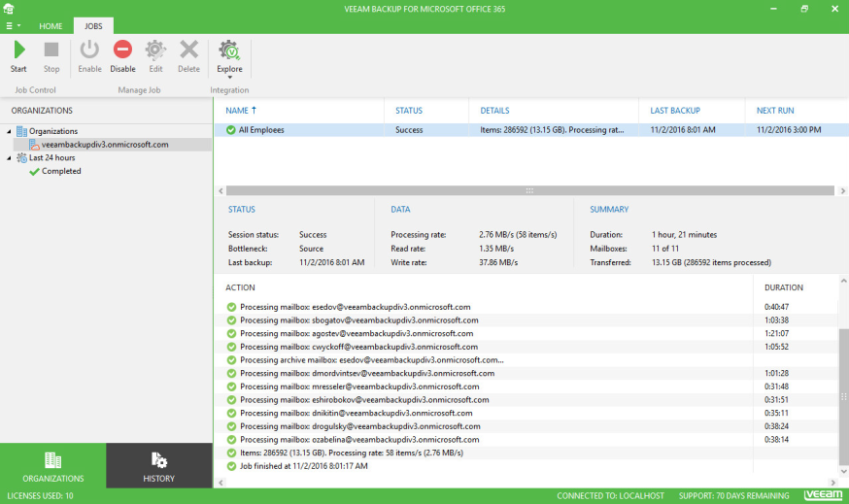The width and height of the screenshot is (849, 504).
Task: Sort jobs by STATUS column
Action: click(409, 111)
